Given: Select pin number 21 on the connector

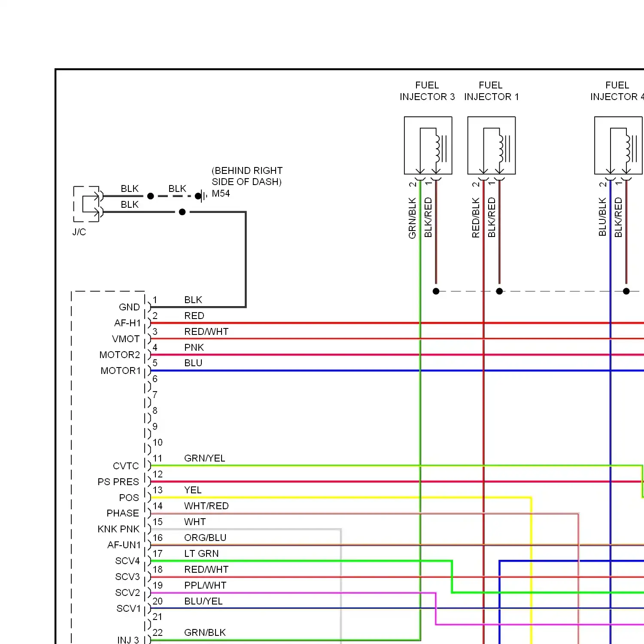Looking at the screenshot, I should point(158,617).
